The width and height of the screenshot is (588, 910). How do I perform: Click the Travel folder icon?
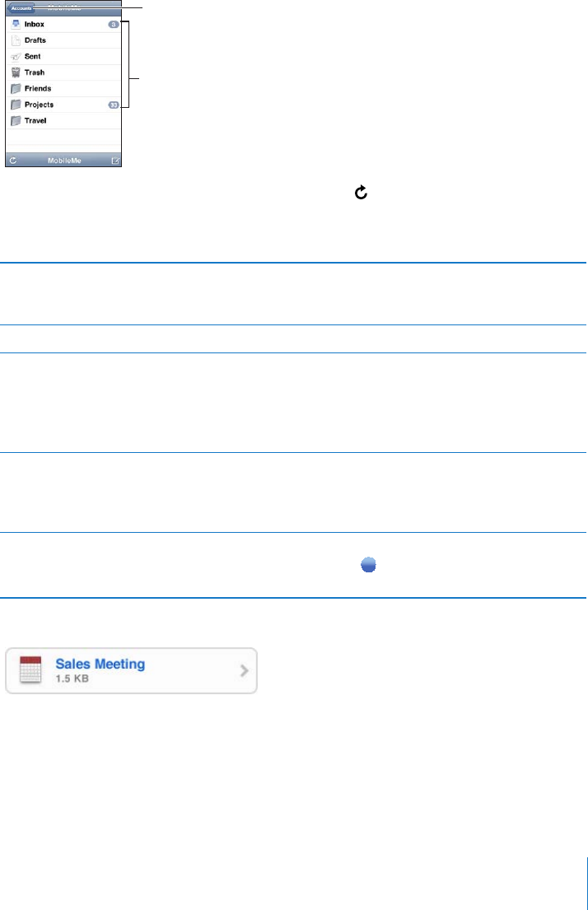pyautogui.click(x=16, y=121)
